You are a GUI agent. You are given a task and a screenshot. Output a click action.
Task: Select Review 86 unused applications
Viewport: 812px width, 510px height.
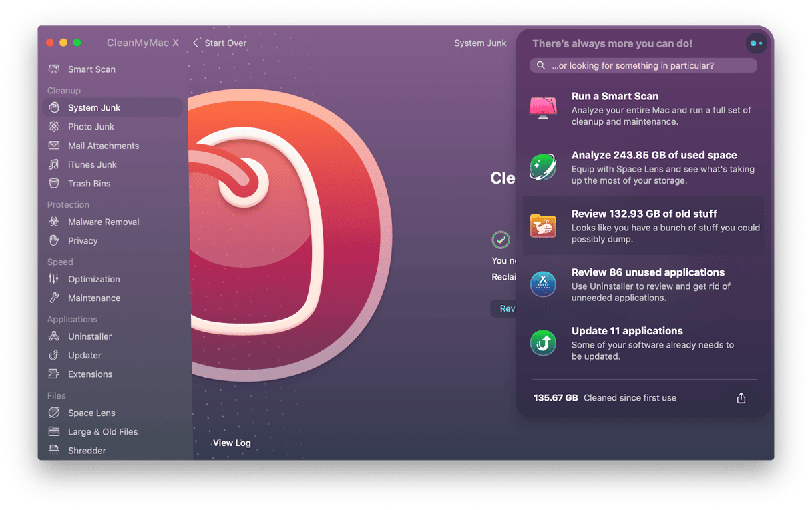pos(642,284)
